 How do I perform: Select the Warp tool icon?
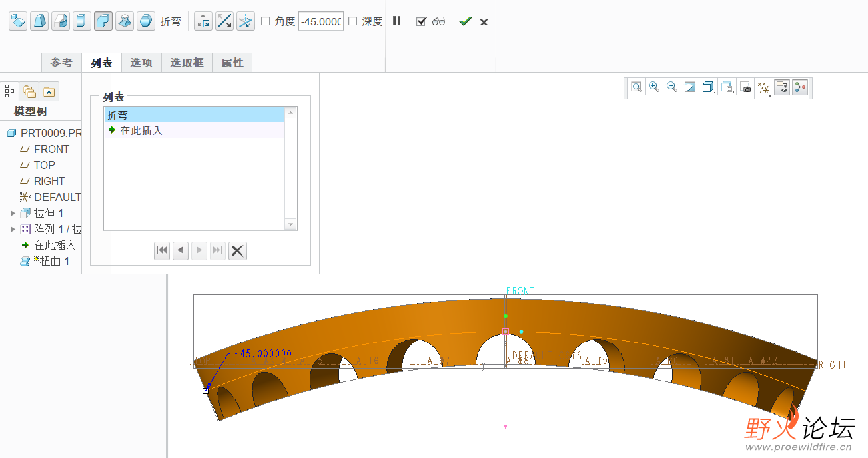(x=39, y=21)
